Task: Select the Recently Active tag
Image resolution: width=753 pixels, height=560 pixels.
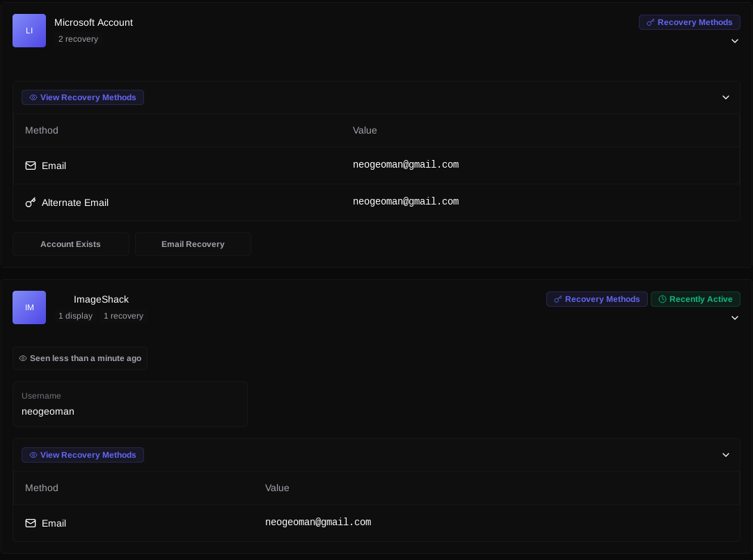Action: click(695, 299)
